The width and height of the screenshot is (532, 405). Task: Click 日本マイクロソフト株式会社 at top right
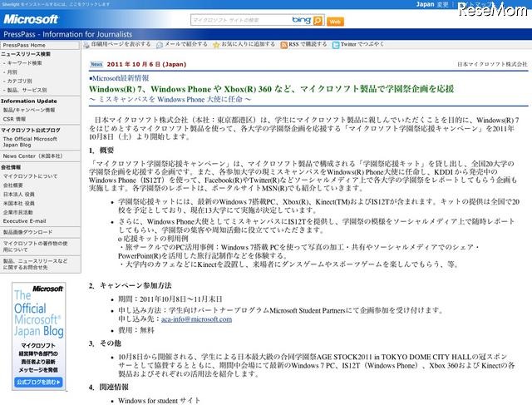click(492, 64)
